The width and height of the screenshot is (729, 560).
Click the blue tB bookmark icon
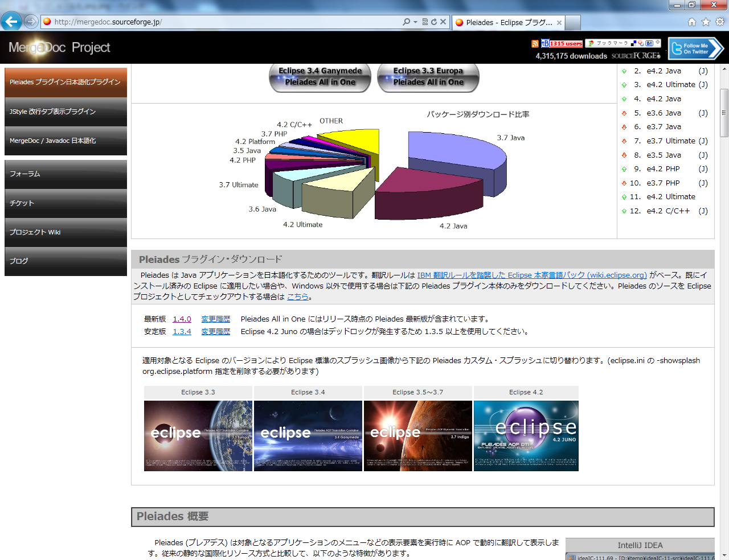tap(545, 43)
